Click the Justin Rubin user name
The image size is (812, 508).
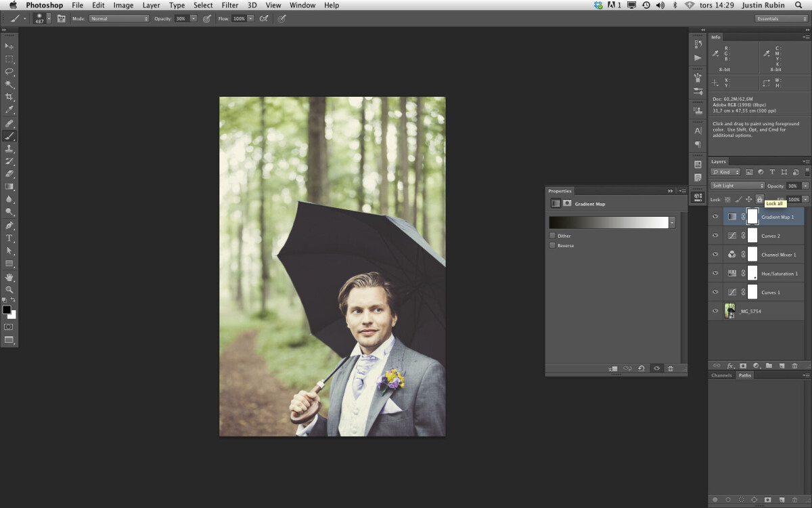coord(763,5)
